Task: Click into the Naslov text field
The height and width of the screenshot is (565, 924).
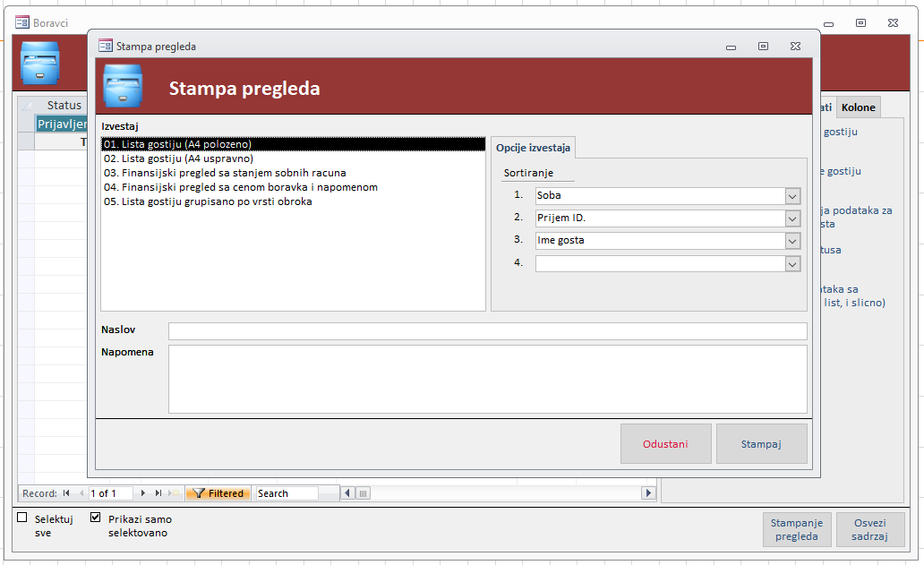Action: tap(487, 331)
